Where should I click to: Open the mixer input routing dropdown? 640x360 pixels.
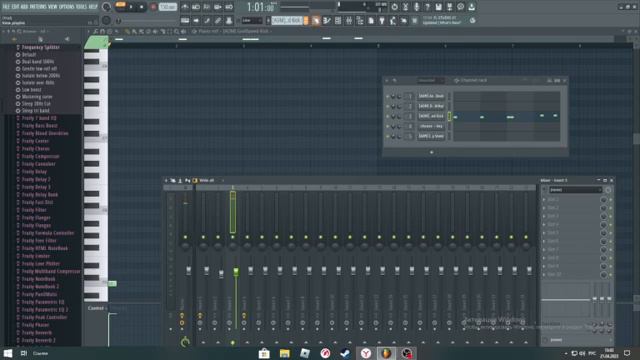pos(576,190)
